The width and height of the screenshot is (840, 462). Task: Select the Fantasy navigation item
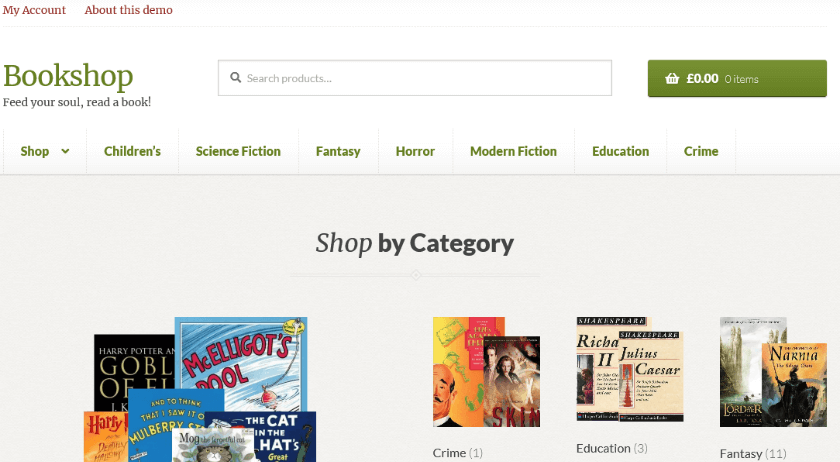(338, 151)
